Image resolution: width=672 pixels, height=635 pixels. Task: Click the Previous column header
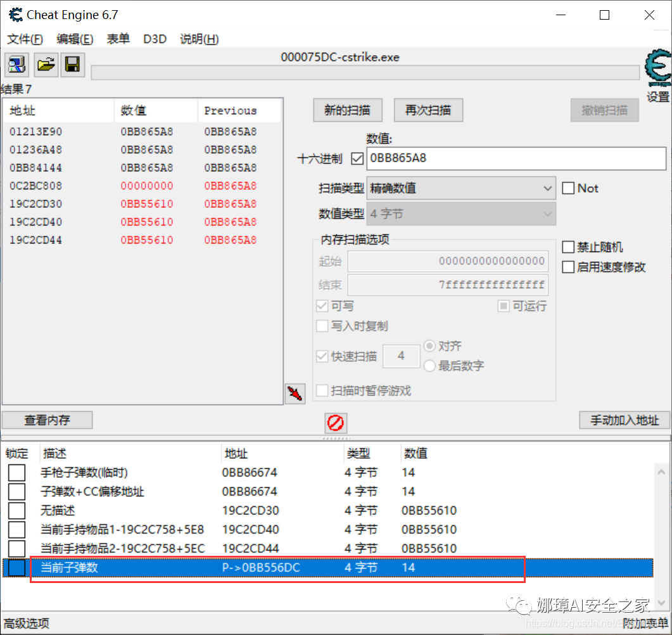coord(239,111)
